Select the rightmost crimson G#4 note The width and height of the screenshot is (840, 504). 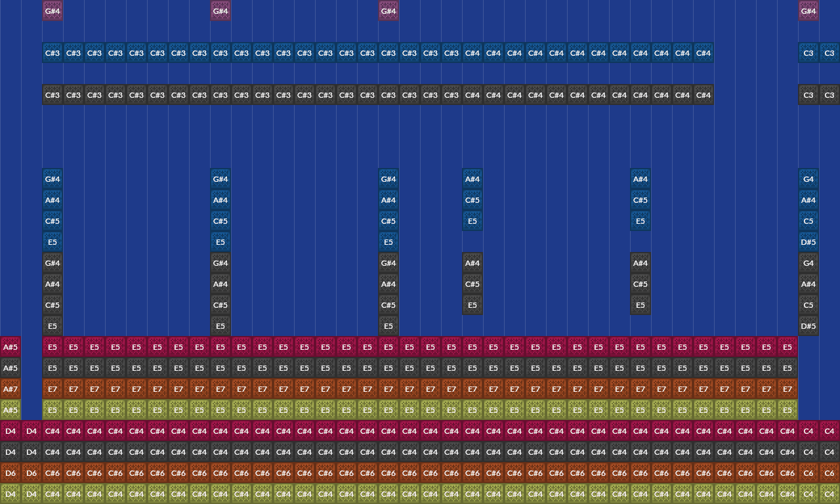[x=808, y=10]
